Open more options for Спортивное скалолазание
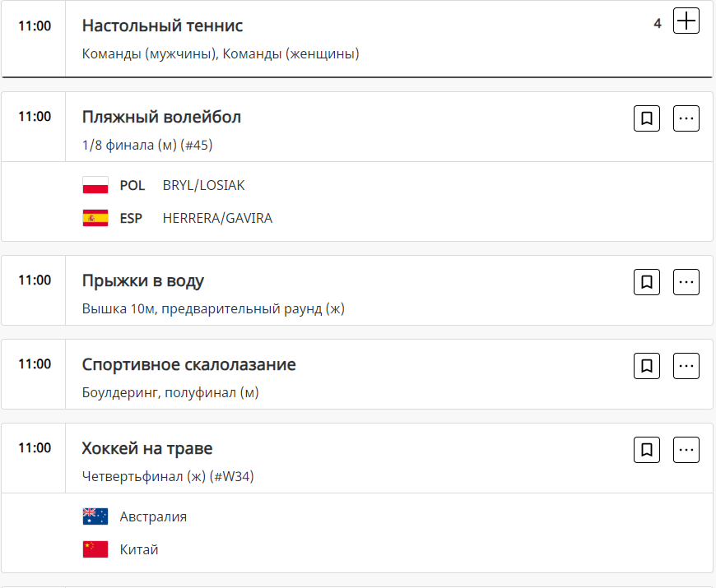716x588 pixels. [x=686, y=366]
